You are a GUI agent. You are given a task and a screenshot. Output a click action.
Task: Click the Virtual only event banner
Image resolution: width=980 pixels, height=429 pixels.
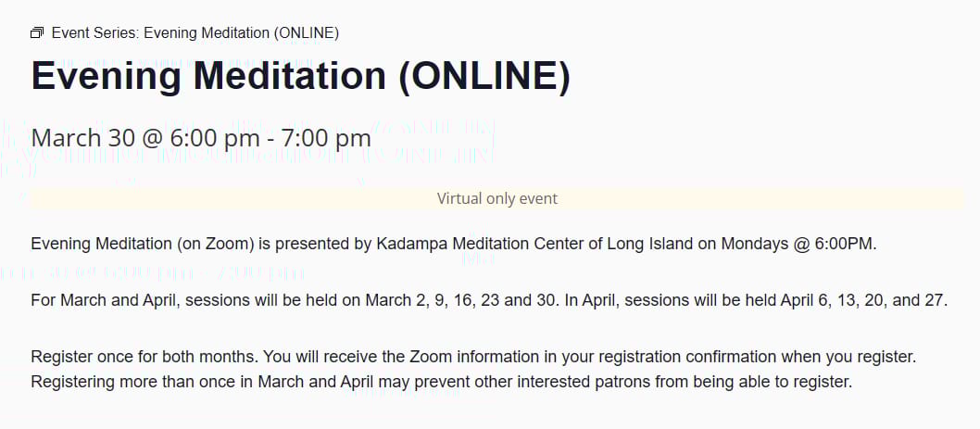click(x=496, y=199)
